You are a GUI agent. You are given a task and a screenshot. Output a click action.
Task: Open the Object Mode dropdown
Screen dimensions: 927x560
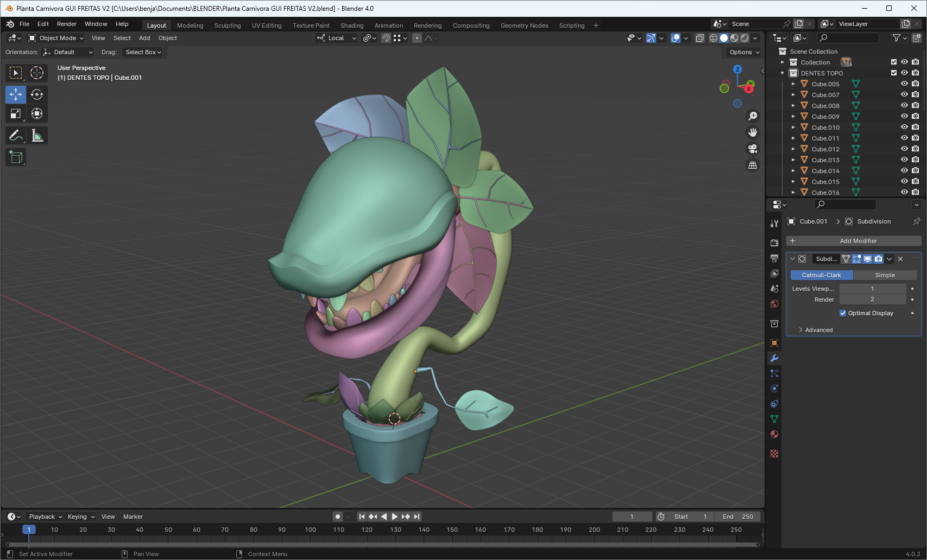pos(56,38)
